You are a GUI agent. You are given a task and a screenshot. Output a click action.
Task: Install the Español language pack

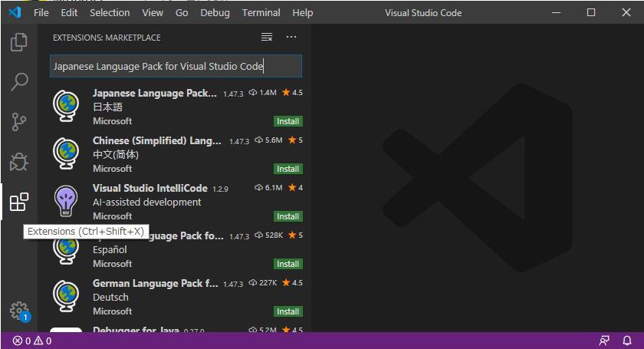[x=288, y=264]
